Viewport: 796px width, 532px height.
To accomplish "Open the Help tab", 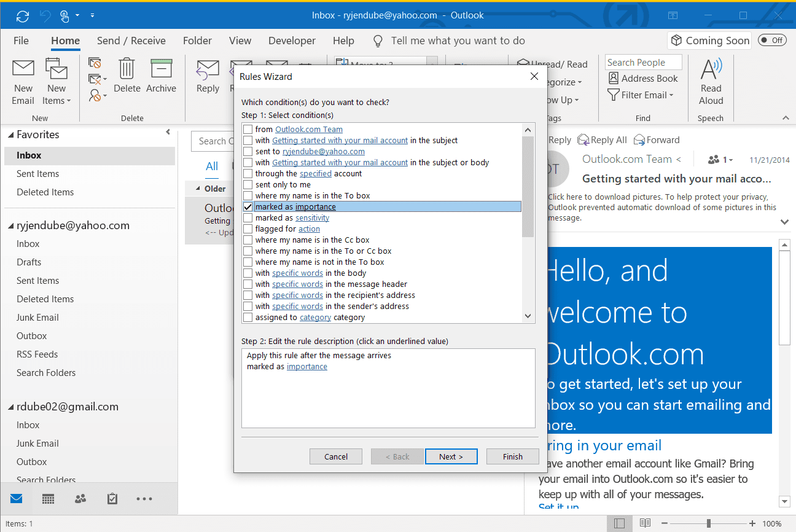I will 343,41.
